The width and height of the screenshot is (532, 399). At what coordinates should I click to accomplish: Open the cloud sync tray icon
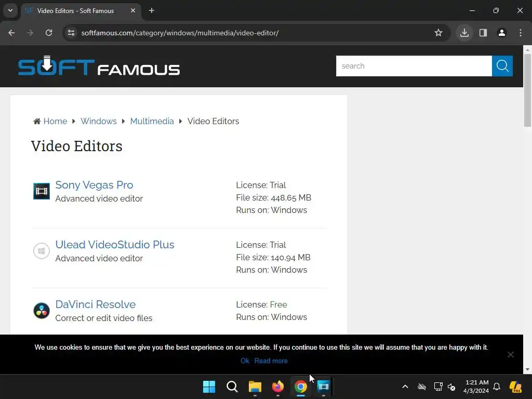[422, 387]
